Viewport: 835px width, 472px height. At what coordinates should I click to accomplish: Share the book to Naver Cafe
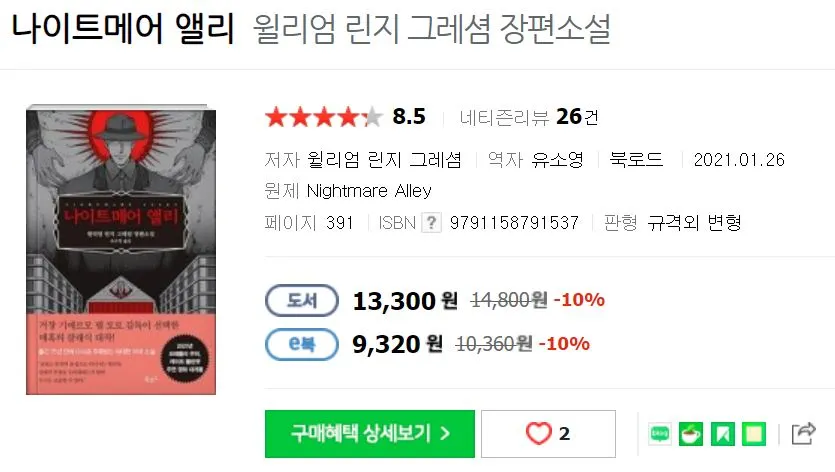coord(691,434)
